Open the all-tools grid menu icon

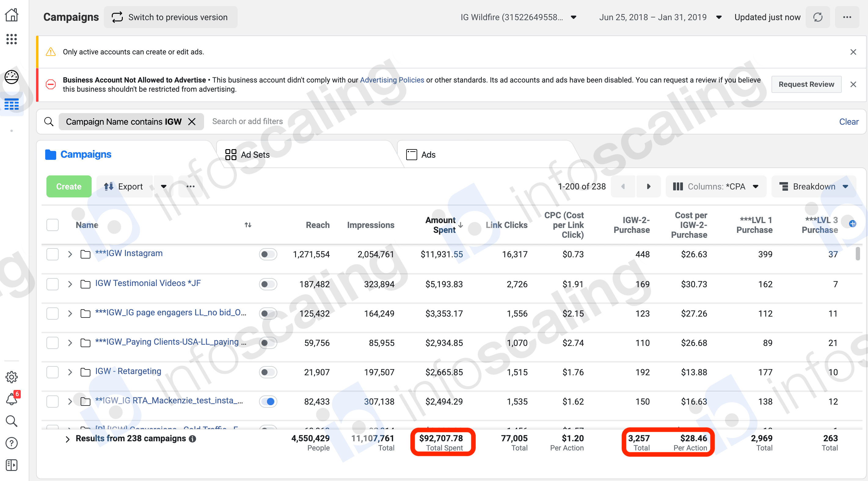(x=12, y=39)
